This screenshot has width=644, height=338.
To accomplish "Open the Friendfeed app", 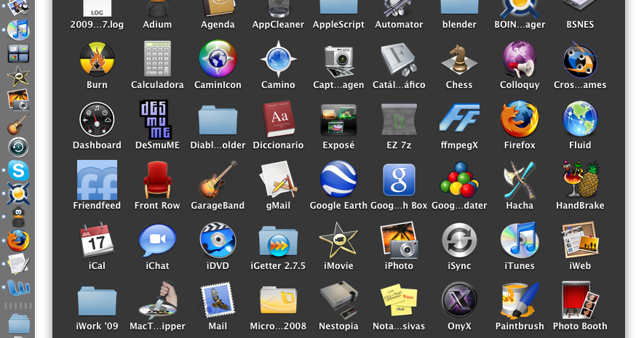I will pyautogui.click(x=97, y=180).
